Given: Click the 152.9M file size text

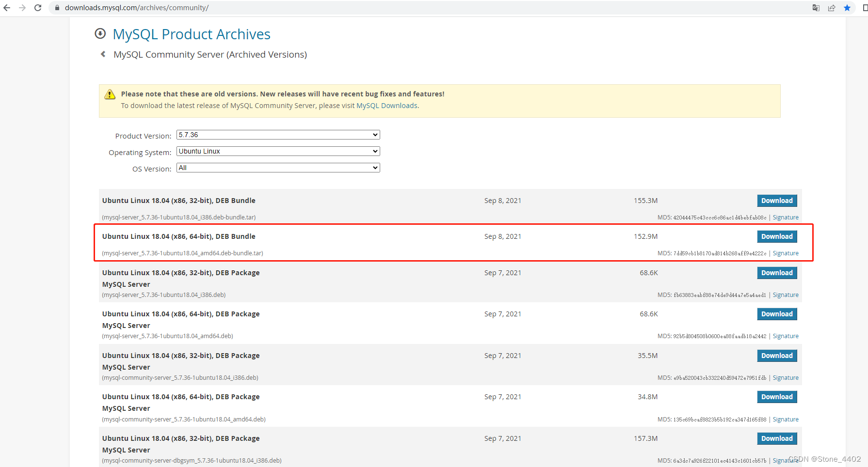Looking at the screenshot, I should tap(645, 236).
